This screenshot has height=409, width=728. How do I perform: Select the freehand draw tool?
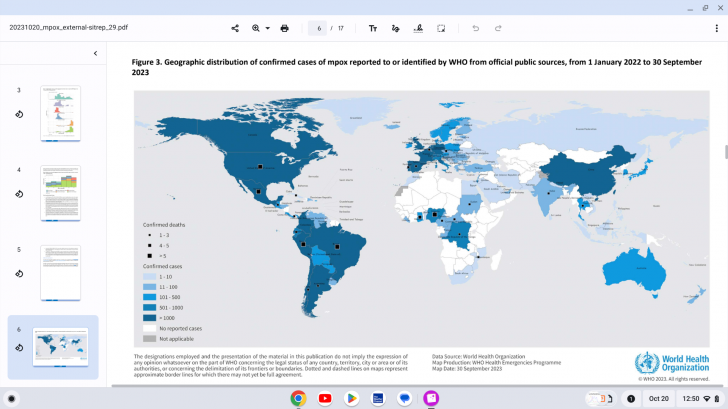coord(396,28)
